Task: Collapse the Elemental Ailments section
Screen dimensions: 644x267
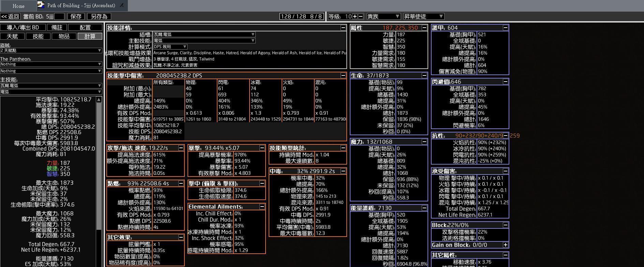Action: [x=262, y=207]
